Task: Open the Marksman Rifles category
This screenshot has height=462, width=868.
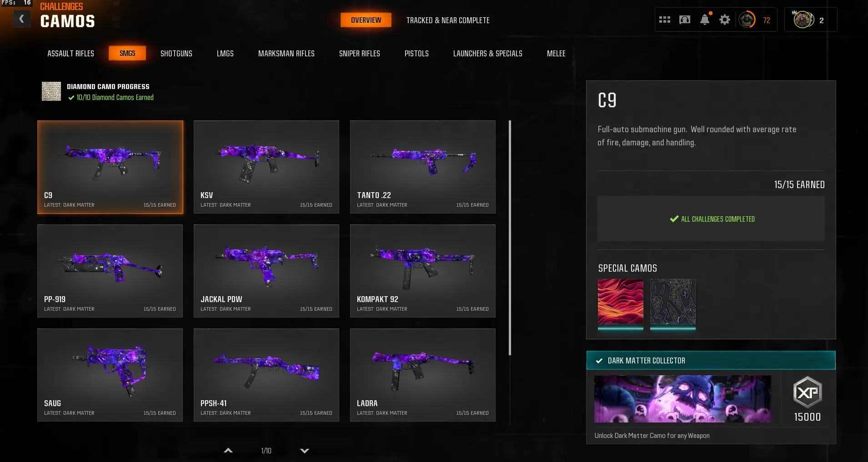Action: 286,54
